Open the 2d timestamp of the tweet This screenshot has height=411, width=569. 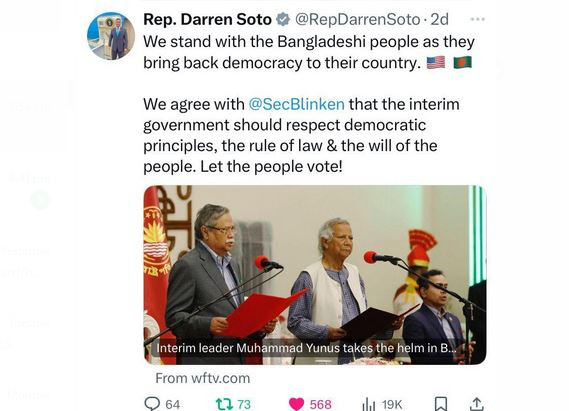tap(439, 19)
